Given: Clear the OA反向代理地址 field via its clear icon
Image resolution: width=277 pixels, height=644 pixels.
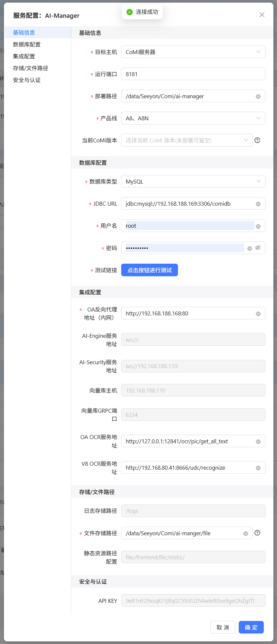Looking at the screenshot, I should coord(258,314).
